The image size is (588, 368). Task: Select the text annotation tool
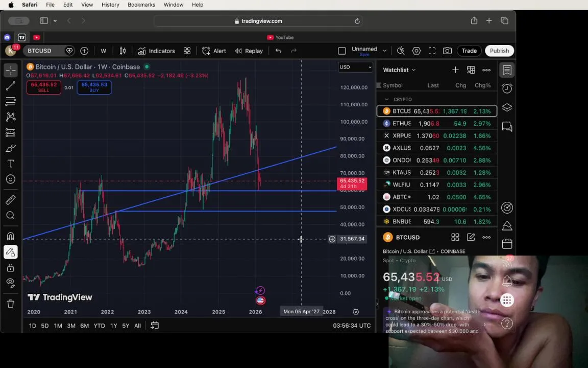pos(11,164)
